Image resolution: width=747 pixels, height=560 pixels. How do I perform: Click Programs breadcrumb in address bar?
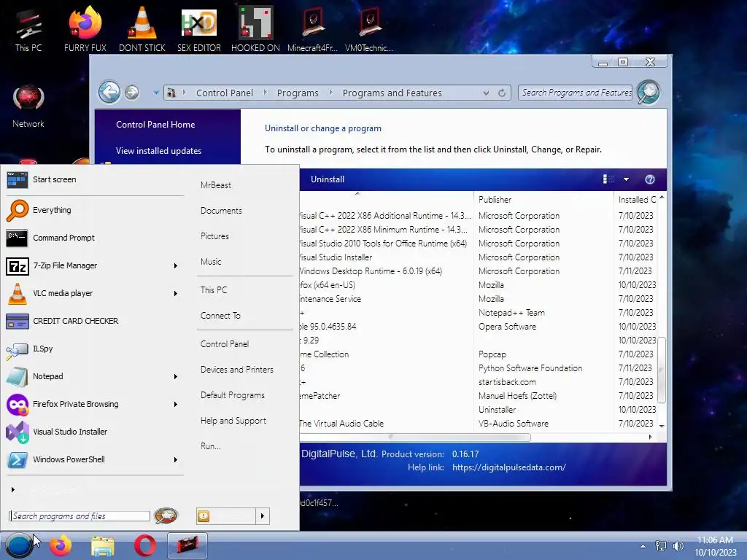(x=298, y=93)
